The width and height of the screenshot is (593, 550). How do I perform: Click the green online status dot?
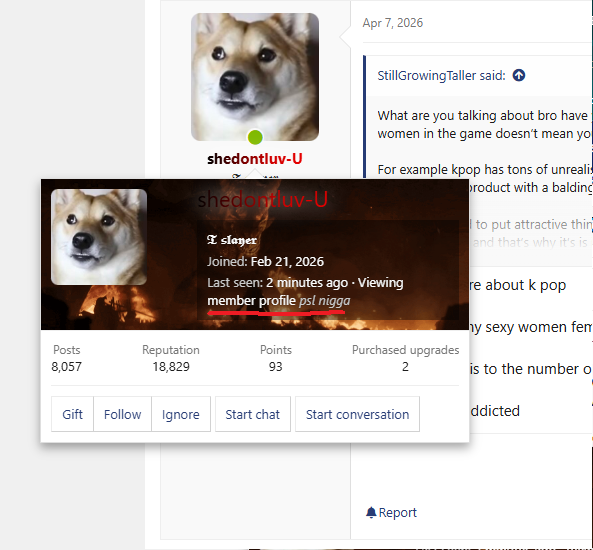click(x=255, y=137)
